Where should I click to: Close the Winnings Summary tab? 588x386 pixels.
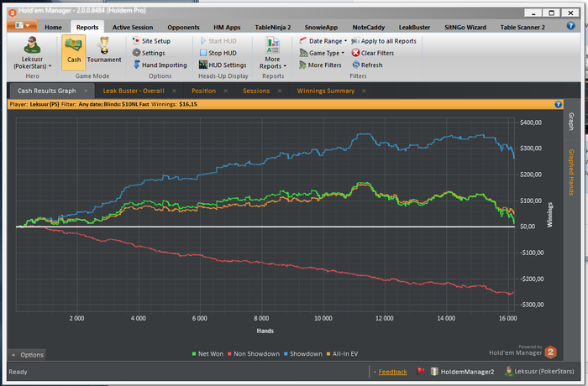364,91
